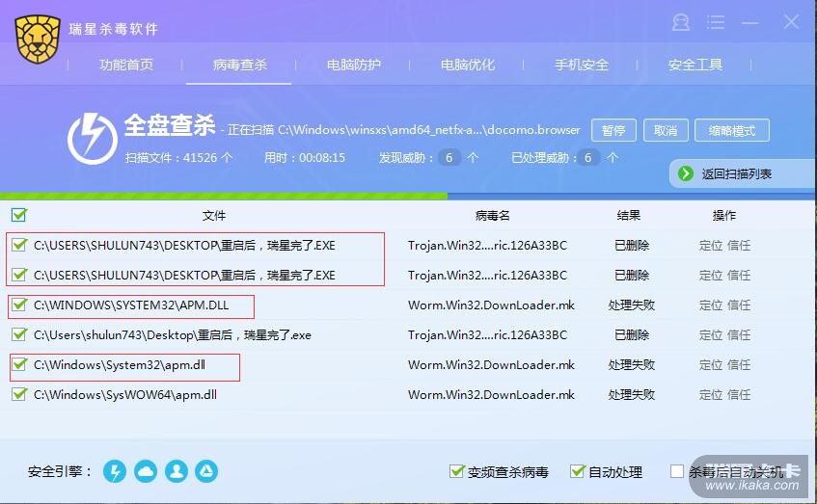Click 定位 for C:\WINDOWS\SYSTEM32\APM.DLL

click(711, 305)
